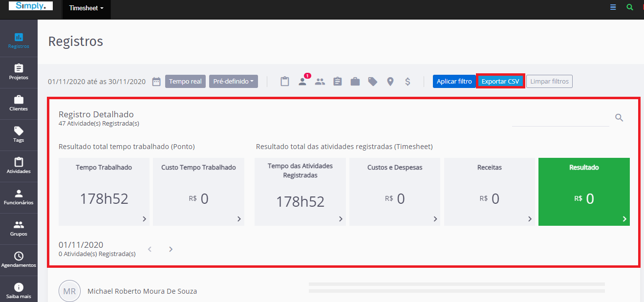Filter by tag icon
Viewport: 644px width, 302px height.
pyautogui.click(x=373, y=82)
